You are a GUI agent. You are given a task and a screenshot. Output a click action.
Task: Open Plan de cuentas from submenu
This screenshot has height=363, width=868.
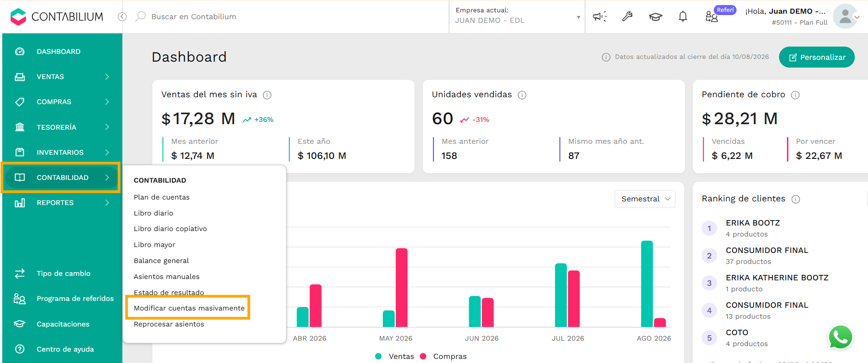pos(162,197)
